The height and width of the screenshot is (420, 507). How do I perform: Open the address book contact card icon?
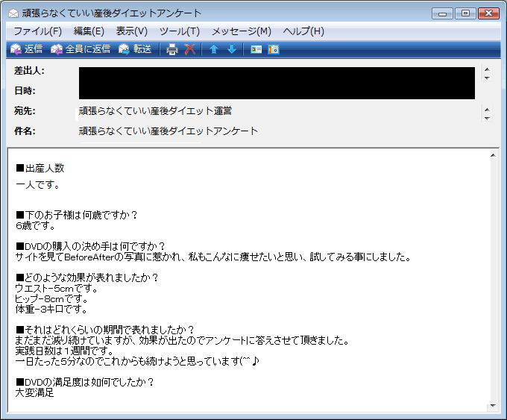tap(256, 49)
